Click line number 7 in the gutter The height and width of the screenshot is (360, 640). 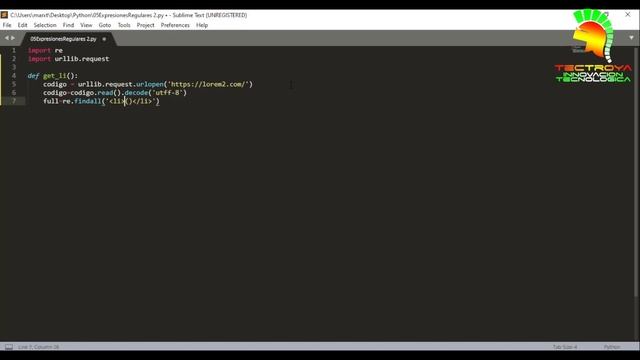(14, 101)
